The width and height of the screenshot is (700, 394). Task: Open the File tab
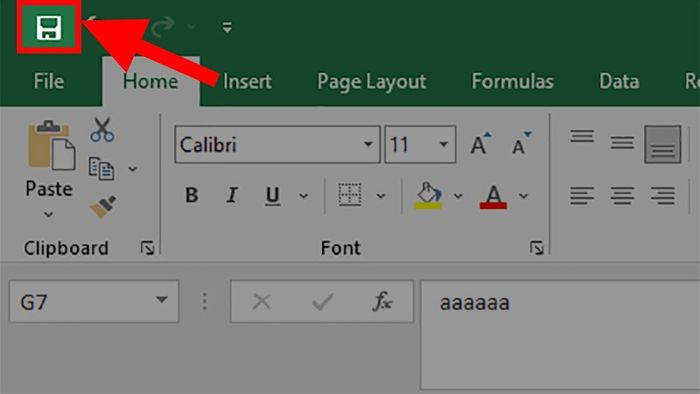click(x=49, y=81)
